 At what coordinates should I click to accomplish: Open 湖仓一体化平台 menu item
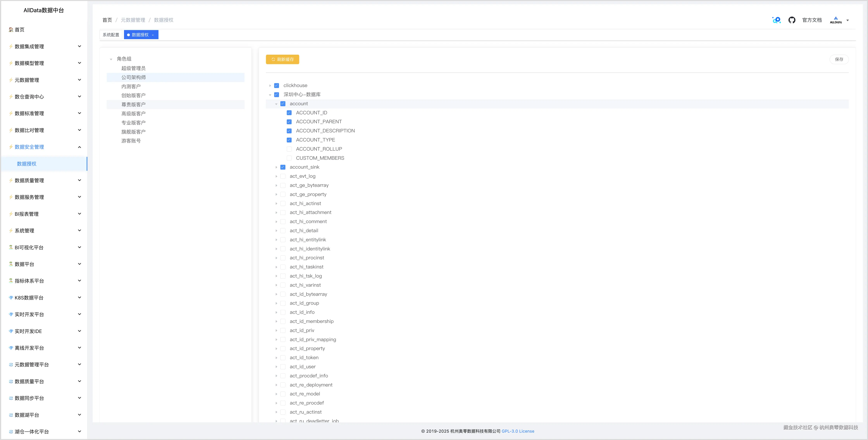(x=44, y=432)
